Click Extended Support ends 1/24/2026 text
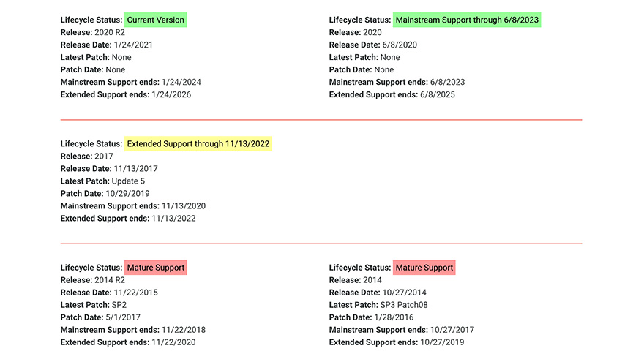This screenshot has width=644, height=362. click(x=126, y=94)
